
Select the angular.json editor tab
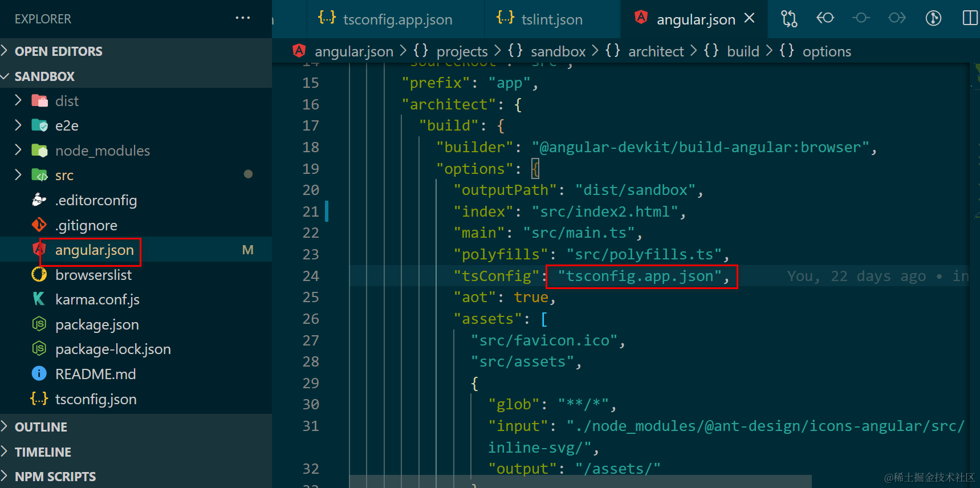pos(694,19)
